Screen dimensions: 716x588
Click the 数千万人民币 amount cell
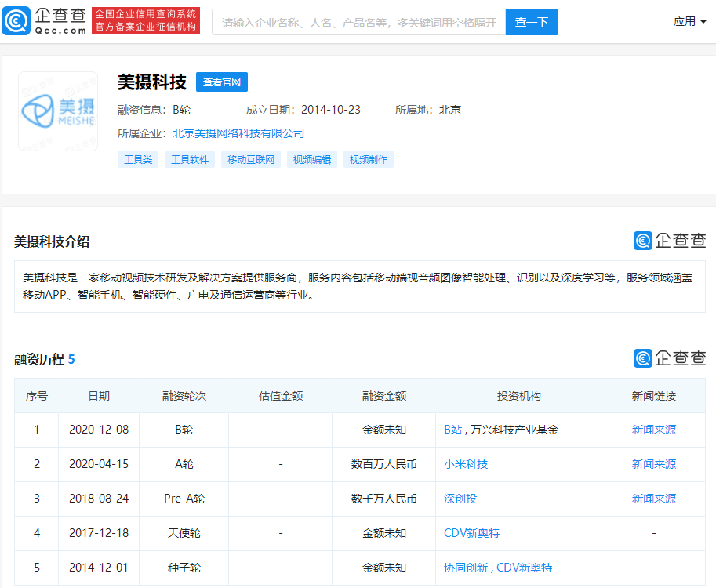click(384, 499)
